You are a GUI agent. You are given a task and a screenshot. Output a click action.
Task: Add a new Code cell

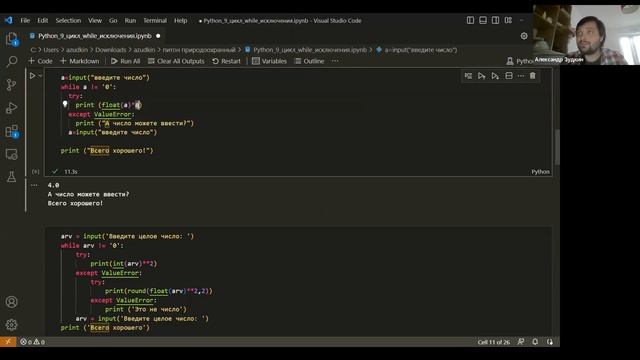40,61
